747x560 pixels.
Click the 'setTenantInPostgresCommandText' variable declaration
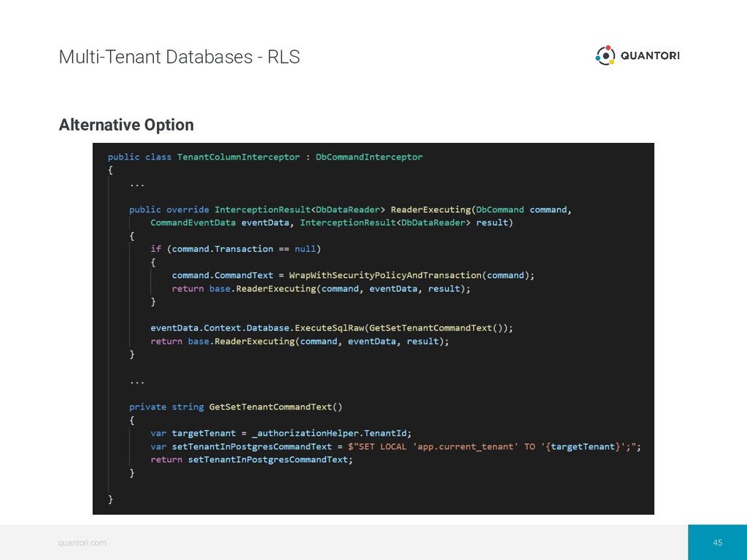coord(252,447)
